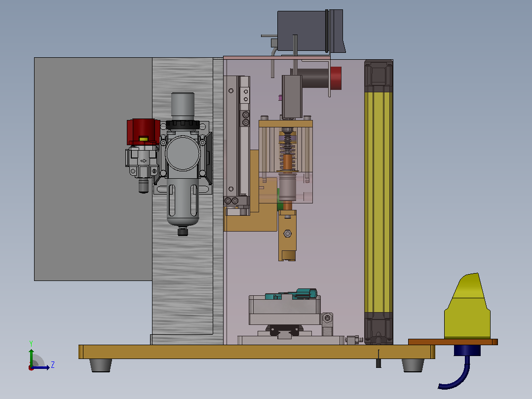
Task: Select the left rubber foot under base
Action: tap(101, 365)
